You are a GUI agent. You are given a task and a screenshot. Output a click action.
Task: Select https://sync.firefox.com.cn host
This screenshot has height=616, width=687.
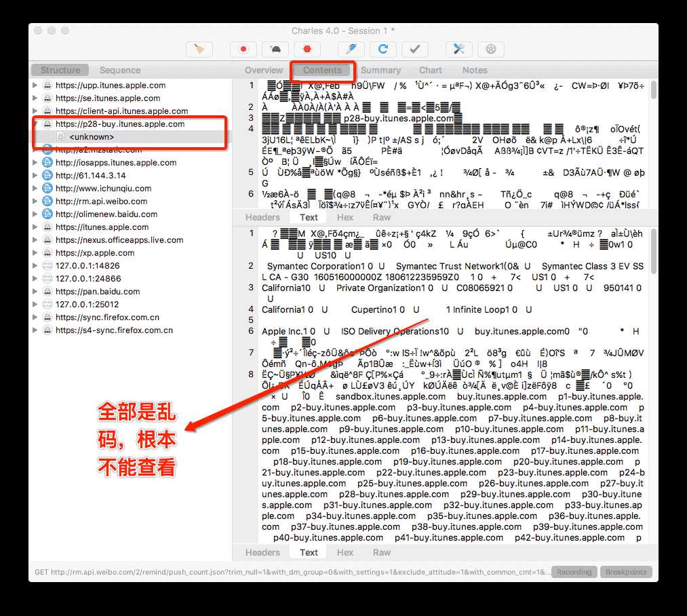coord(107,317)
